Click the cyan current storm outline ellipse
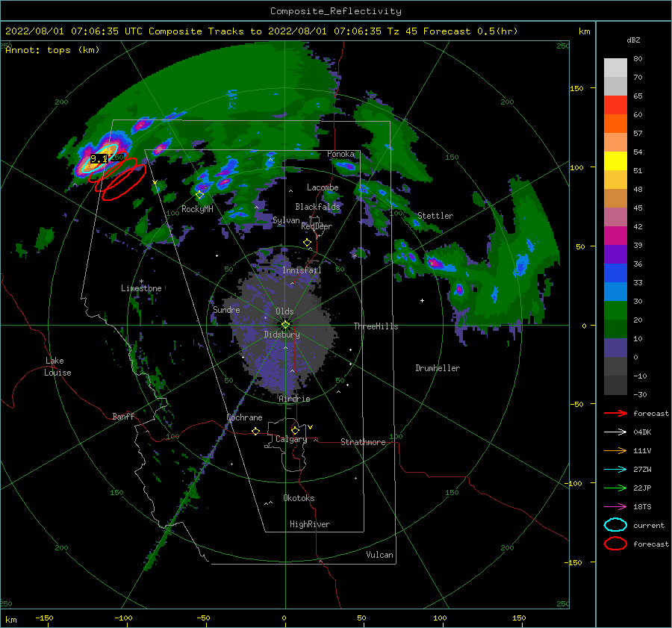This screenshot has width=672, height=628. coord(101,158)
